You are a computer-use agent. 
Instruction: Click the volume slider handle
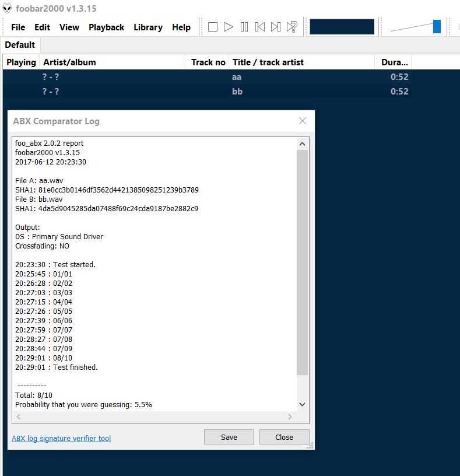(437, 27)
